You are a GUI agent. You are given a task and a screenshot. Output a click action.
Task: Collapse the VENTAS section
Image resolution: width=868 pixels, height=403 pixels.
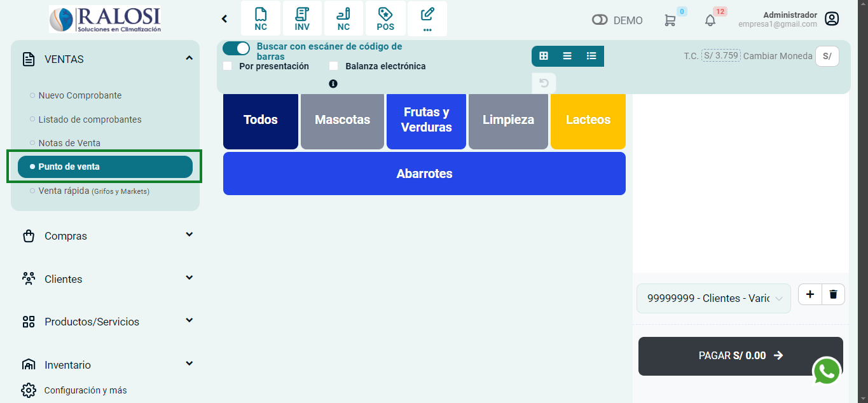(188, 58)
